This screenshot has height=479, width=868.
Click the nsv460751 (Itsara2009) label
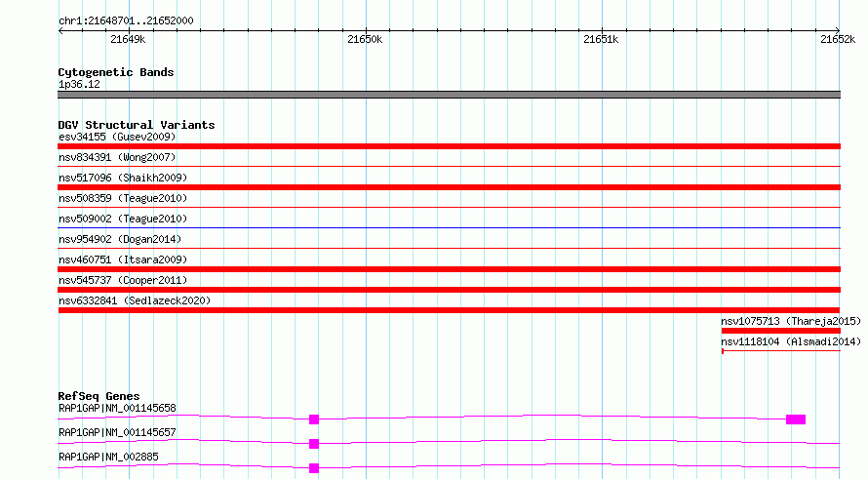pyautogui.click(x=123, y=259)
